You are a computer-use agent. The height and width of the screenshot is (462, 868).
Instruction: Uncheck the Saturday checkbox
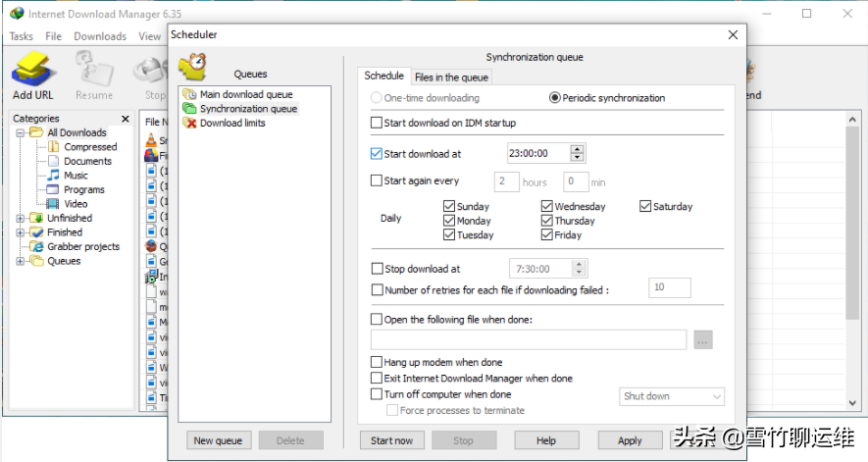tap(645, 206)
